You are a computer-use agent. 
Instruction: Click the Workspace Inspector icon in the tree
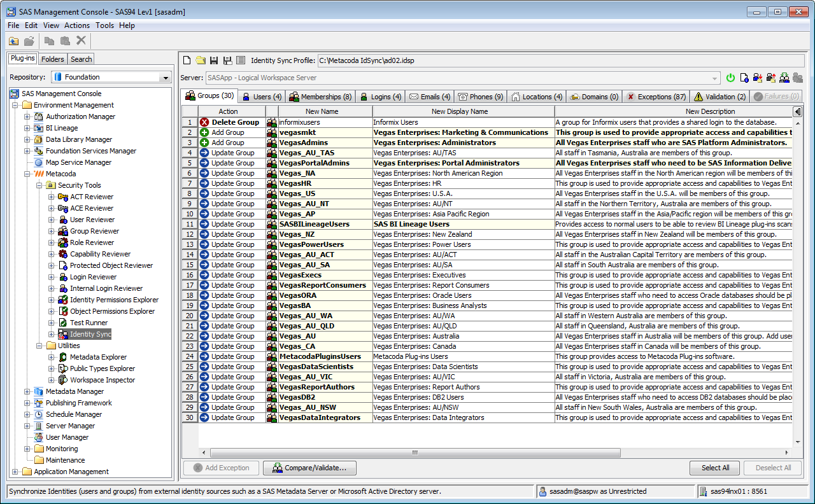tap(63, 380)
